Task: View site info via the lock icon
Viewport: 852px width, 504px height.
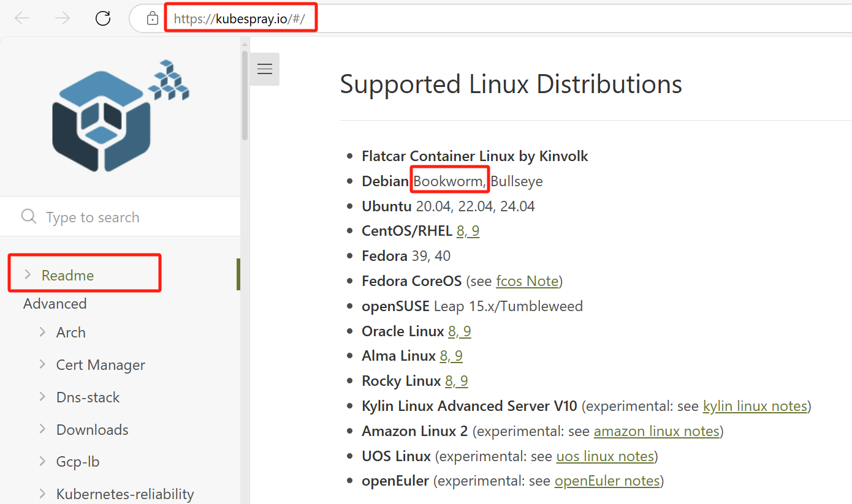Action: (x=153, y=19)
